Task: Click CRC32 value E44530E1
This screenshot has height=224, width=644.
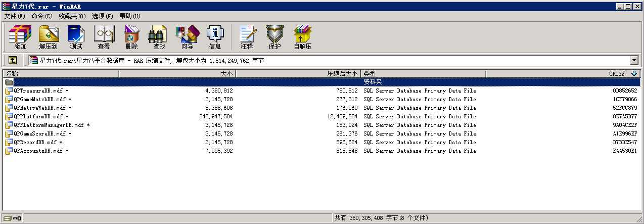Action: [625, 151]
